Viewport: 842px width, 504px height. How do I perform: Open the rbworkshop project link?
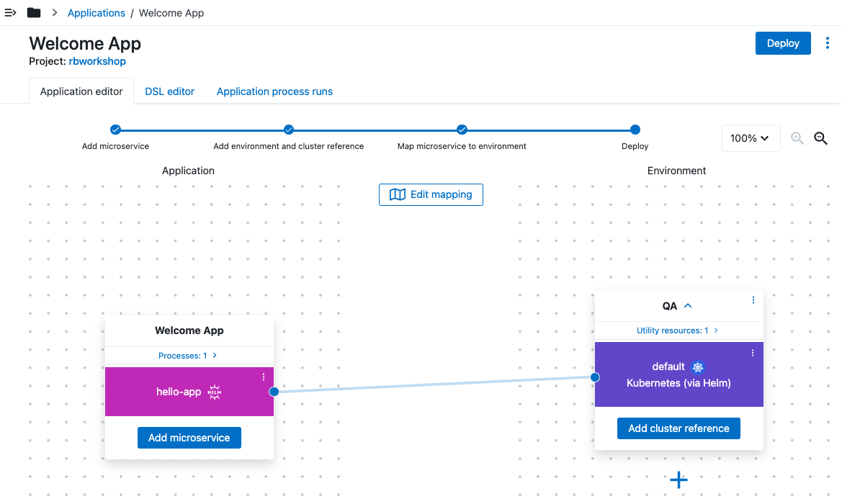[x=97, y=61]
